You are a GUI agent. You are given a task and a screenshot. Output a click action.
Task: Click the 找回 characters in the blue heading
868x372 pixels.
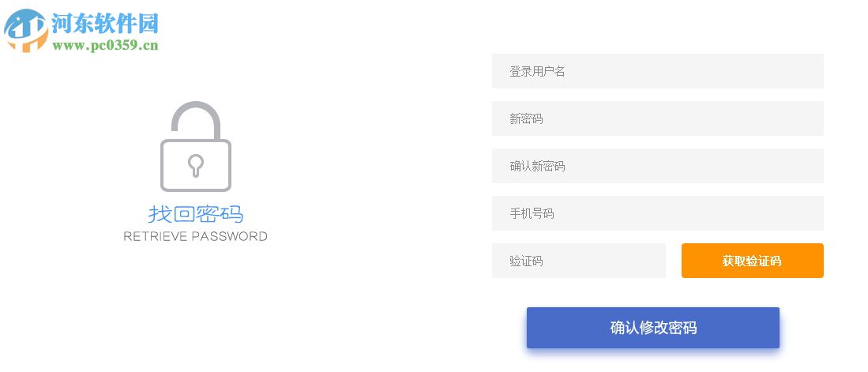[x=171, y=214]
